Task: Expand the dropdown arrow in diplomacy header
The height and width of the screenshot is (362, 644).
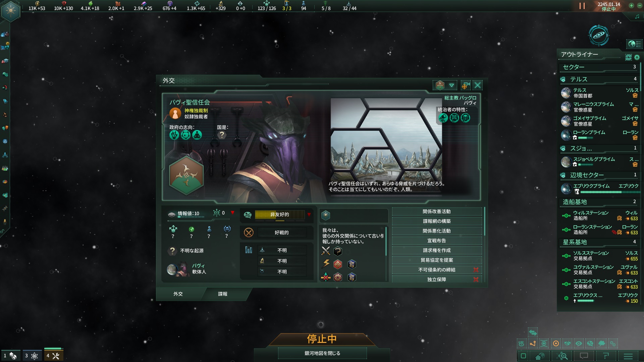Action: point(451,85)
